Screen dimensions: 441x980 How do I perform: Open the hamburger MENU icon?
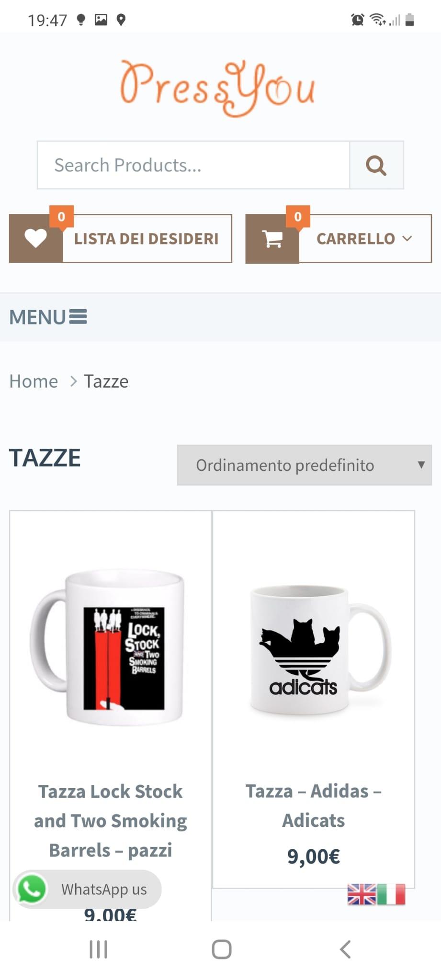(x=78, y=317)
